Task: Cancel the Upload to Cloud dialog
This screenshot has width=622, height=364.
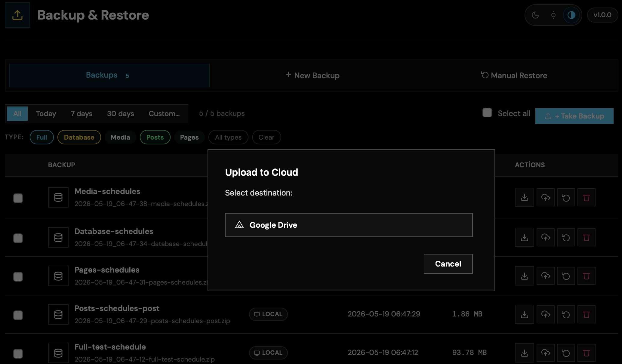Action: coord(448,264)
